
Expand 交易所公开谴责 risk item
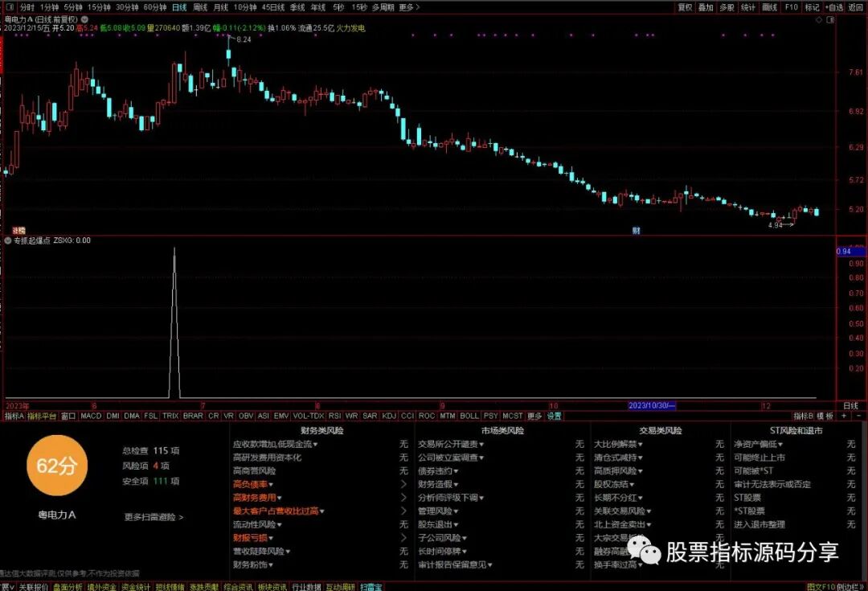[x=451, y=444]
